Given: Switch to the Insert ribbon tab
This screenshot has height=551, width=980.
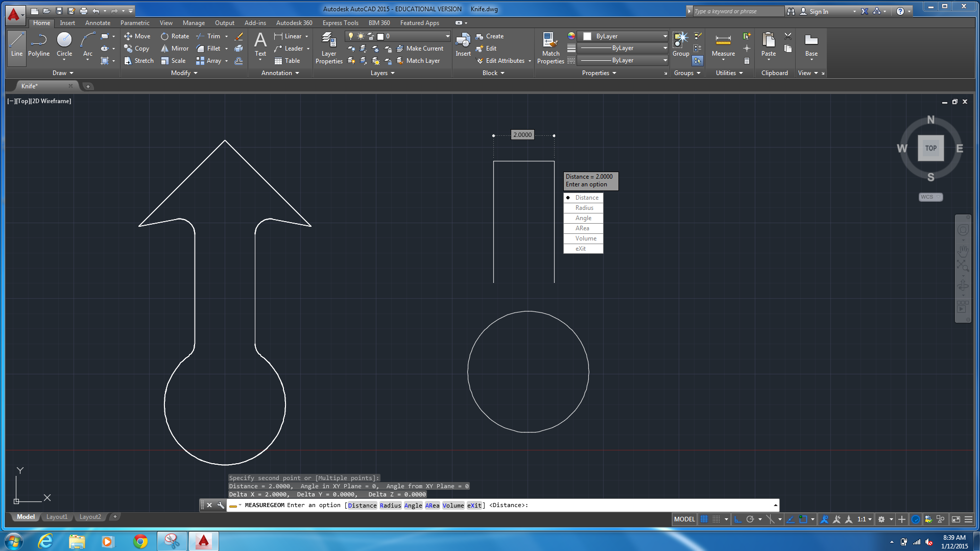Looking at the screenshot, I should [67, 23].
